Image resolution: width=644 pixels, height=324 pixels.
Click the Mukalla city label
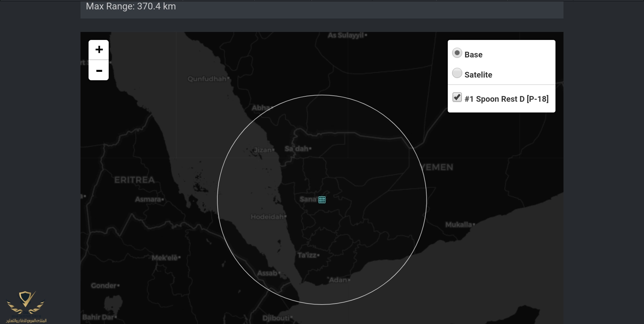459,225
